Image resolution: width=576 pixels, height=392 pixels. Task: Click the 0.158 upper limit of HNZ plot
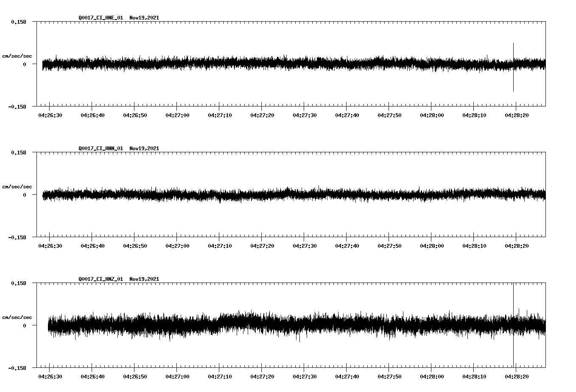pyautogui.click(x=19, y=283)
